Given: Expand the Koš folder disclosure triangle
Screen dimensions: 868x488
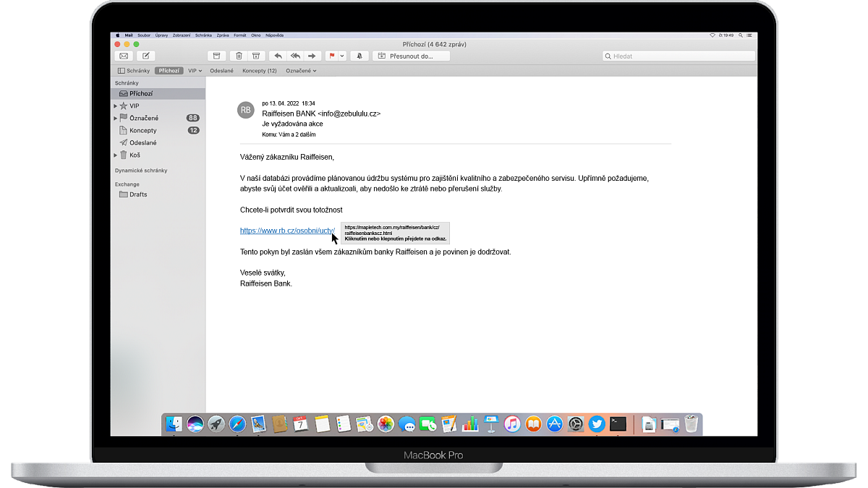Looking at the screenshot, I should pyautogui.click(x=115, y=155).
